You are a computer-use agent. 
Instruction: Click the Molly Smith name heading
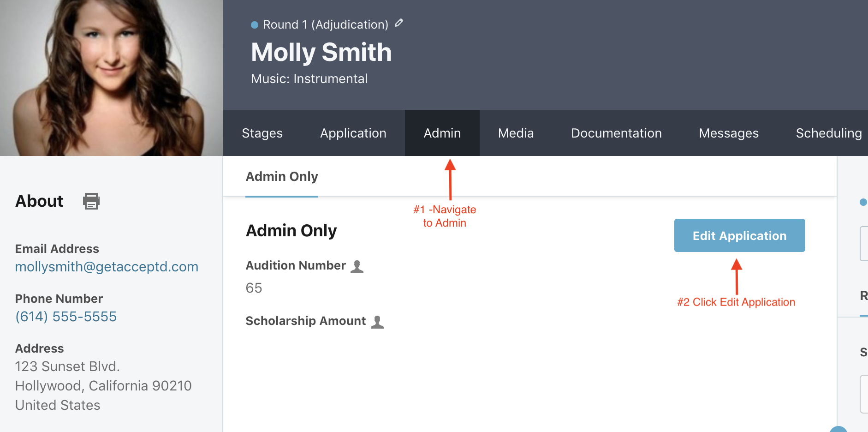[321, 52]
